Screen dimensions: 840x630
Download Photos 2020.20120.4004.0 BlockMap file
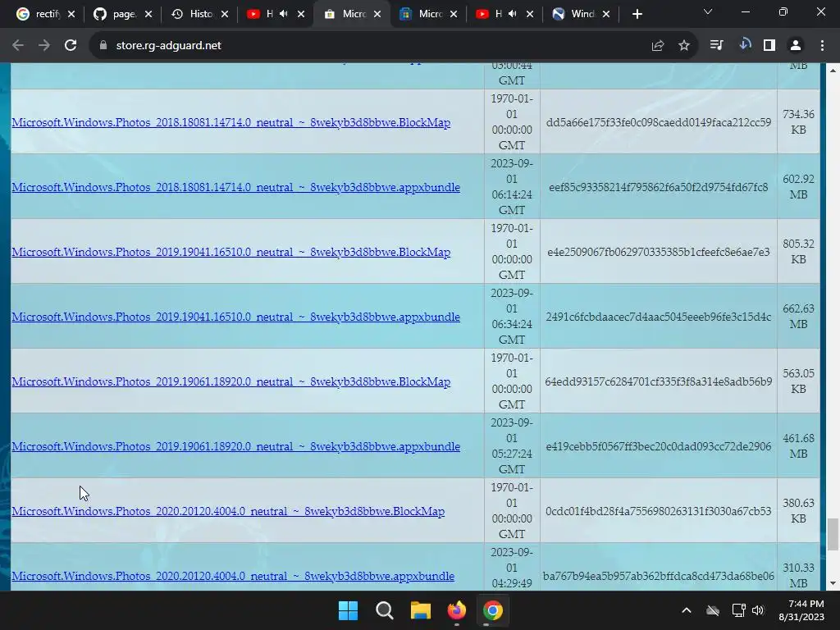228,511
